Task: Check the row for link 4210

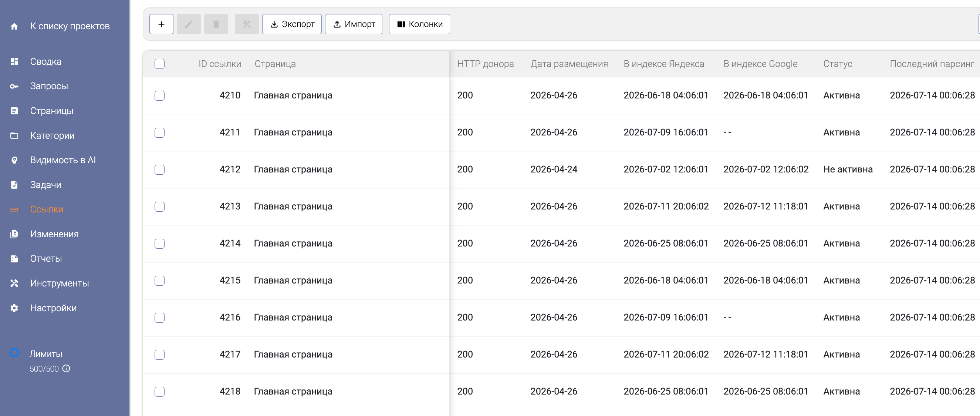Action: tap(160, 95)
